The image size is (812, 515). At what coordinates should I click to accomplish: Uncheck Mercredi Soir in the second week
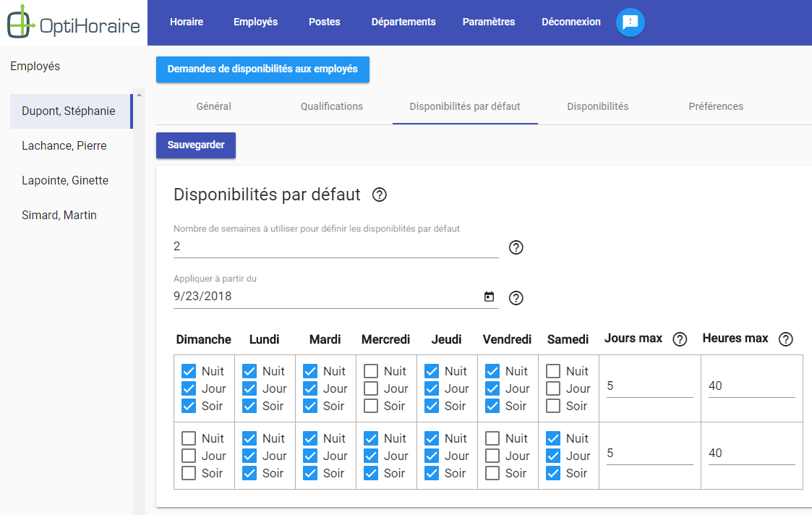click(371, 473)
